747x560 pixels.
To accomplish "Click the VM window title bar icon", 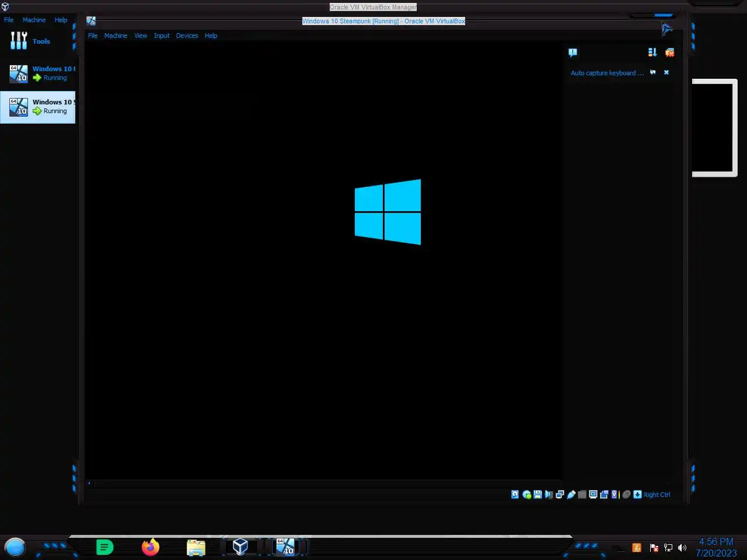I will (x=91, y=21).
